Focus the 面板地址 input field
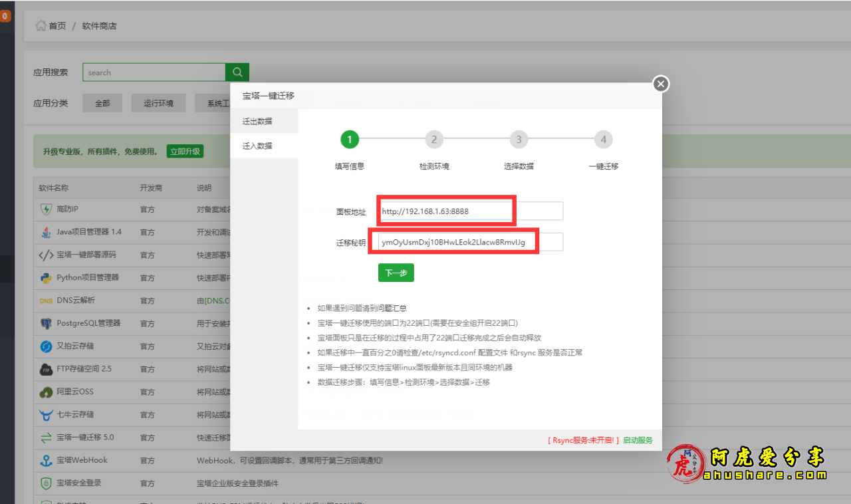 pyautogui.click(x=470, y=211)
